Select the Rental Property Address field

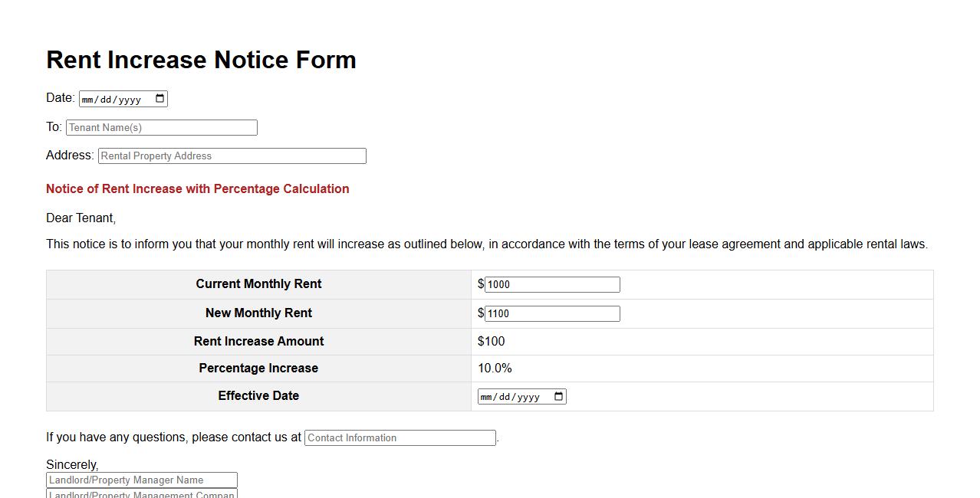(x=232, y=156)
